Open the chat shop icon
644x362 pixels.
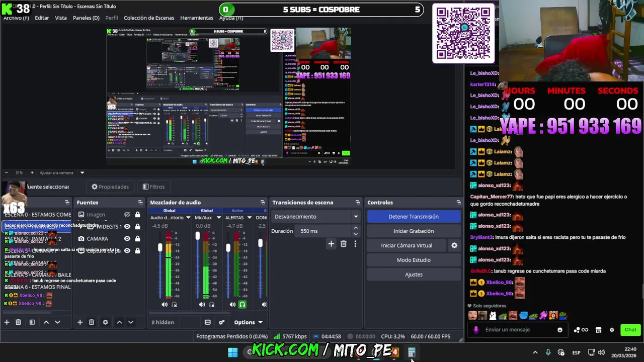tap(599, 330)
